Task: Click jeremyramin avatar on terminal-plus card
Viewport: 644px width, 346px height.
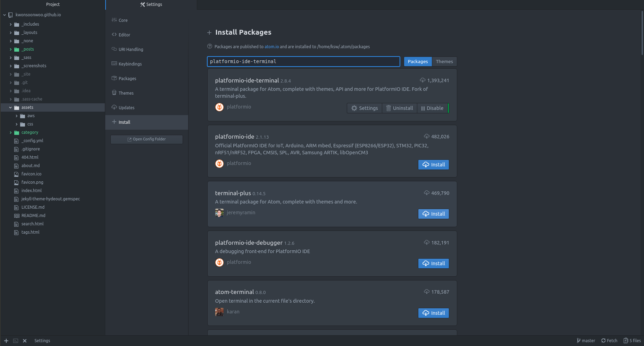Action: click(x=219, y=213)
